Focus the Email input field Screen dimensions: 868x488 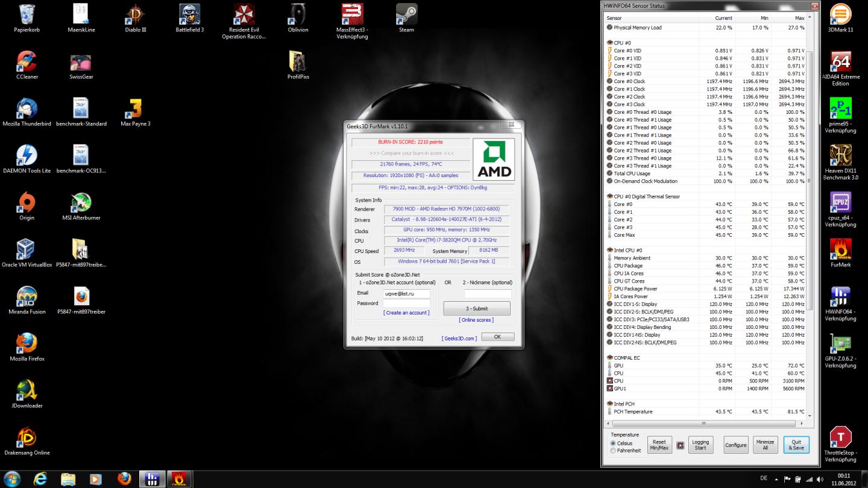[406, 293]
